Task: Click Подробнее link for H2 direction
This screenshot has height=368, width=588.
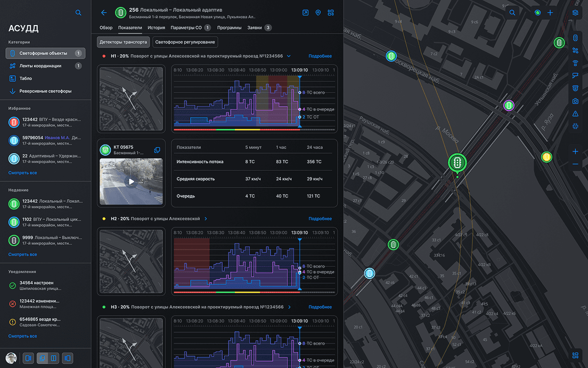Action: [320, 219]
